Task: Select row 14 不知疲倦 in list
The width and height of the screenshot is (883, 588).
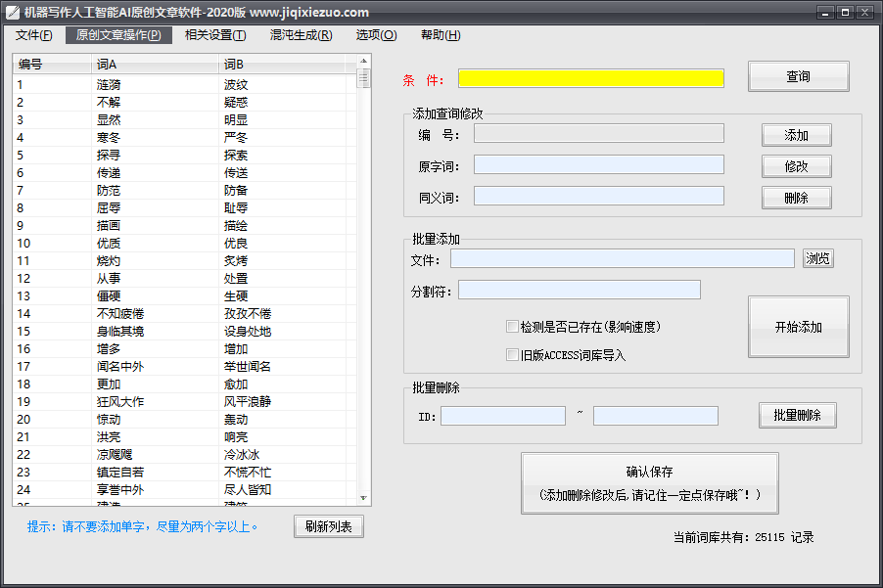Action: click(120, 313)
